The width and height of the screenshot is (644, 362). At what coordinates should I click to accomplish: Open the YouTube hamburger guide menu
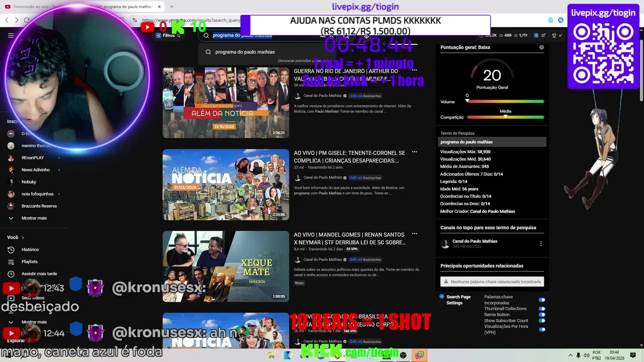(11, 35)
